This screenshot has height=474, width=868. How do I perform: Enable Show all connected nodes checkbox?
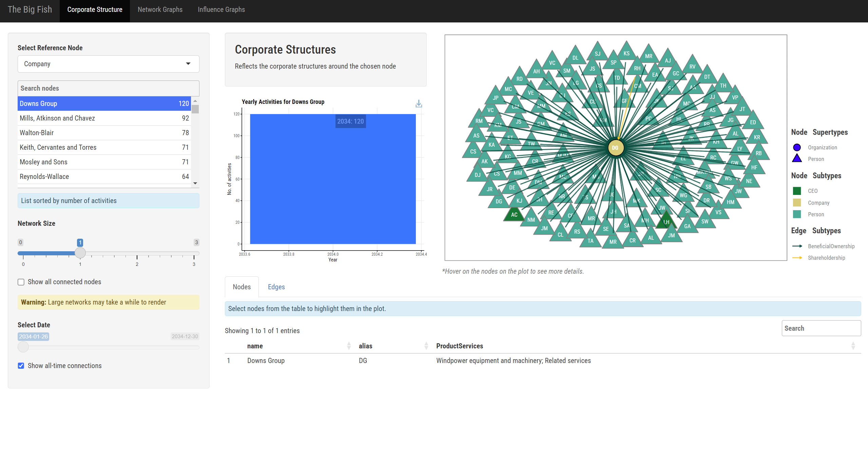click(x=21, y=282)
